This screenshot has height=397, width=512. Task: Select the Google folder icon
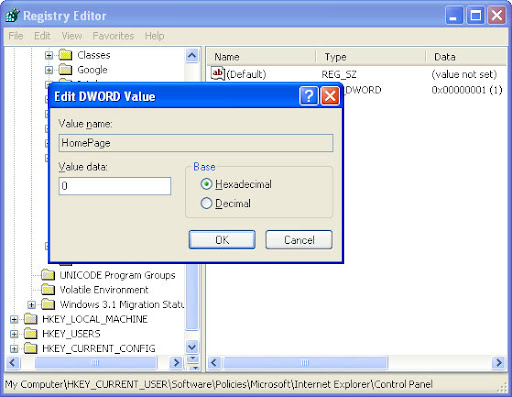coord(65,69)
